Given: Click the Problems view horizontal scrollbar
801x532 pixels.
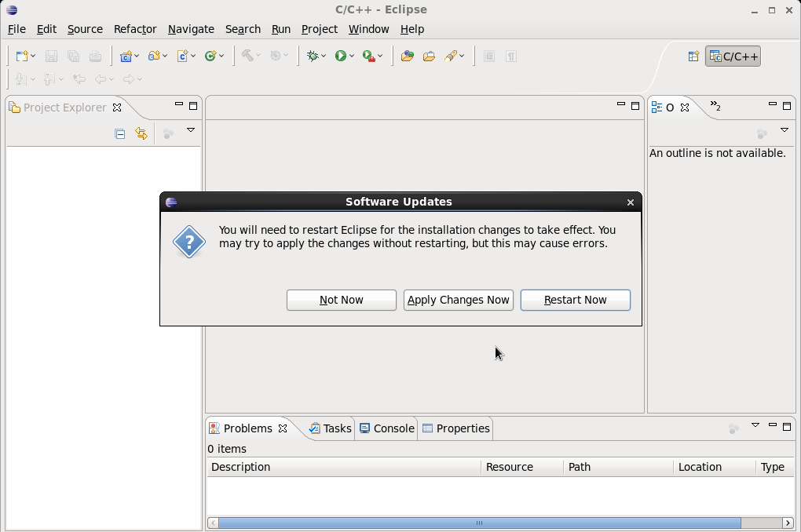Looking at the screenshot, I should click(x=479, y=523).
